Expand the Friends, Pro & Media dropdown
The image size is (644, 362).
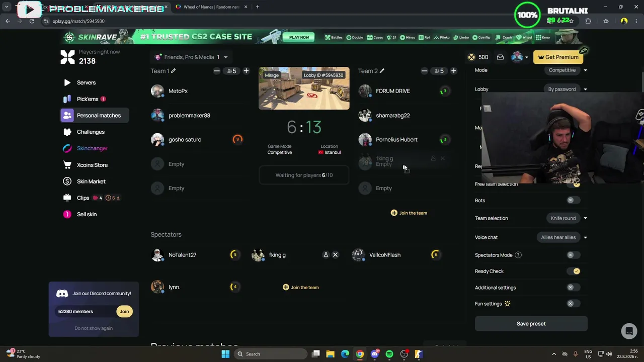[191, 57]
